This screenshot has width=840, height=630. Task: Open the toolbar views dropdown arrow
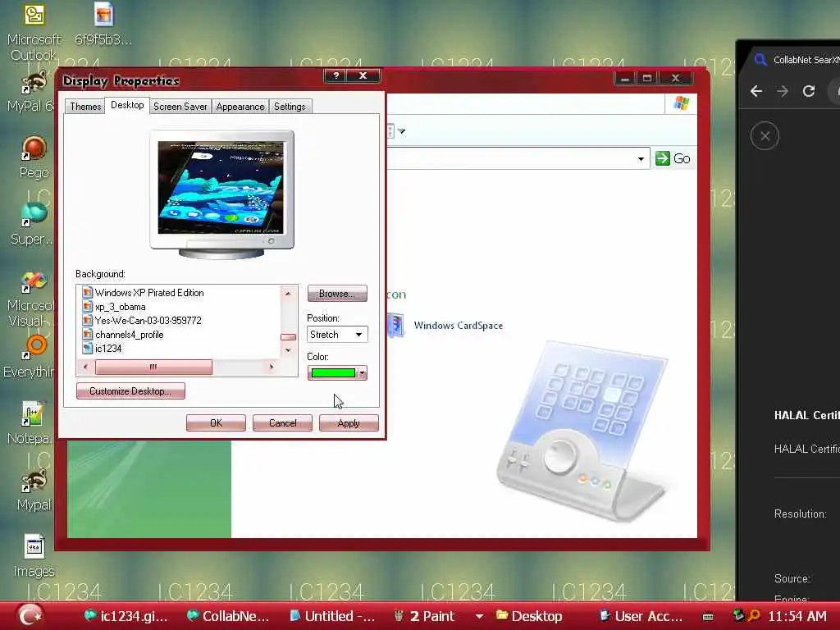pyautogui.click(x=402, y=131)
